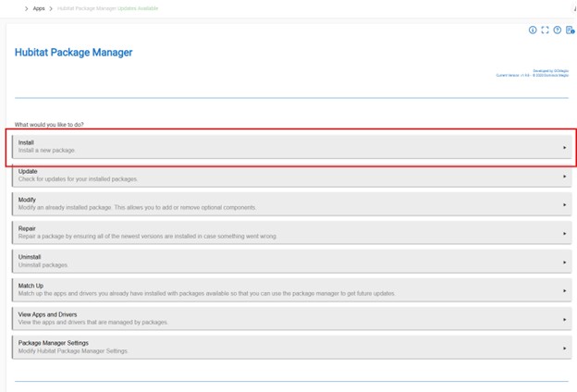Go to Apps breadcrumb link
The image size is (577, 392).
(39, 8)
